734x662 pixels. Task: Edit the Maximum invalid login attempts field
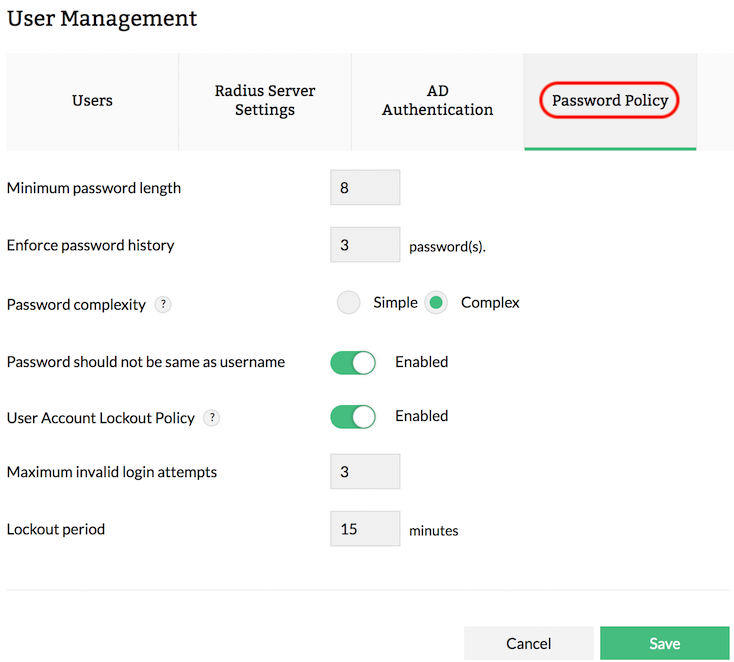[x=365, y=472]
